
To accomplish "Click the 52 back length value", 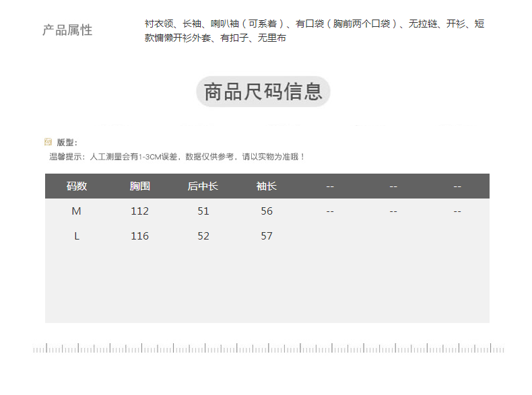I will 203,236.
